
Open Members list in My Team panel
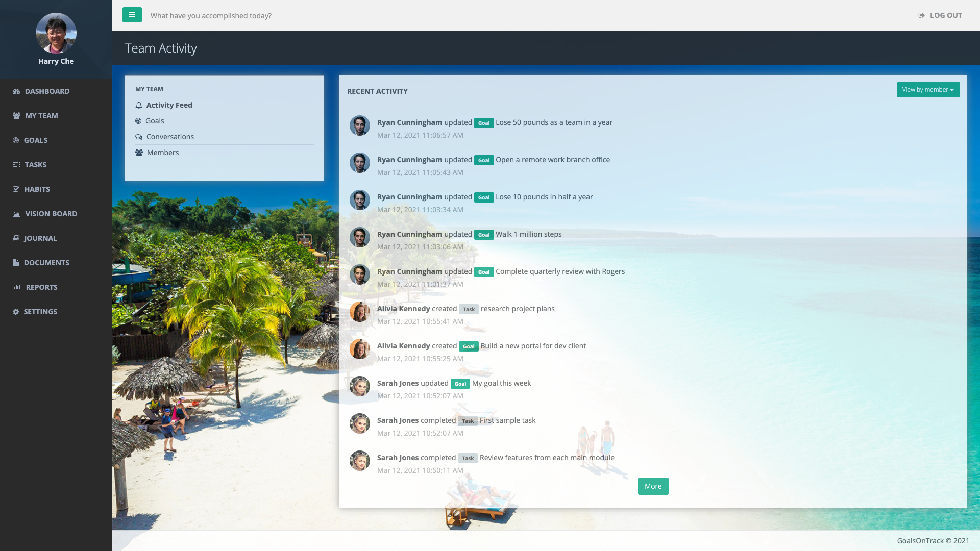[162, 153]
